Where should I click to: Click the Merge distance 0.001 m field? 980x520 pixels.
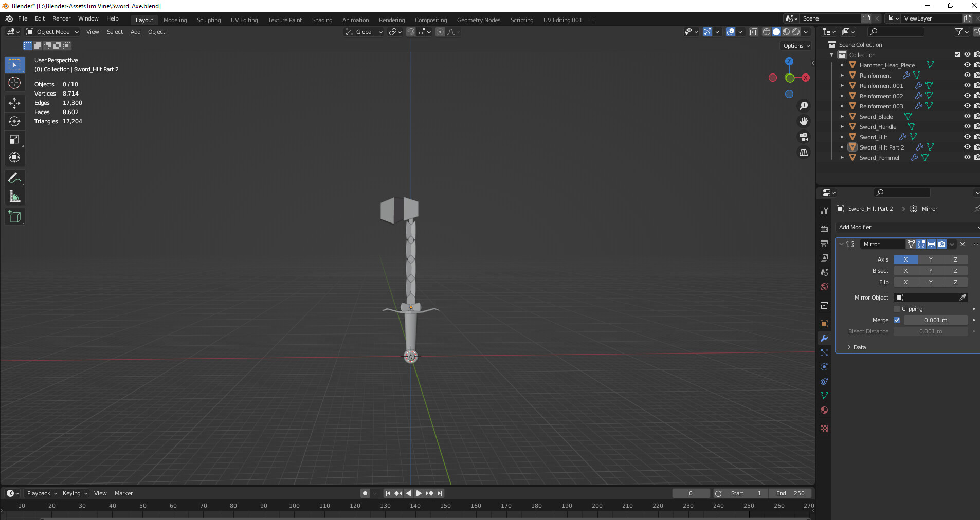point(935,320)
